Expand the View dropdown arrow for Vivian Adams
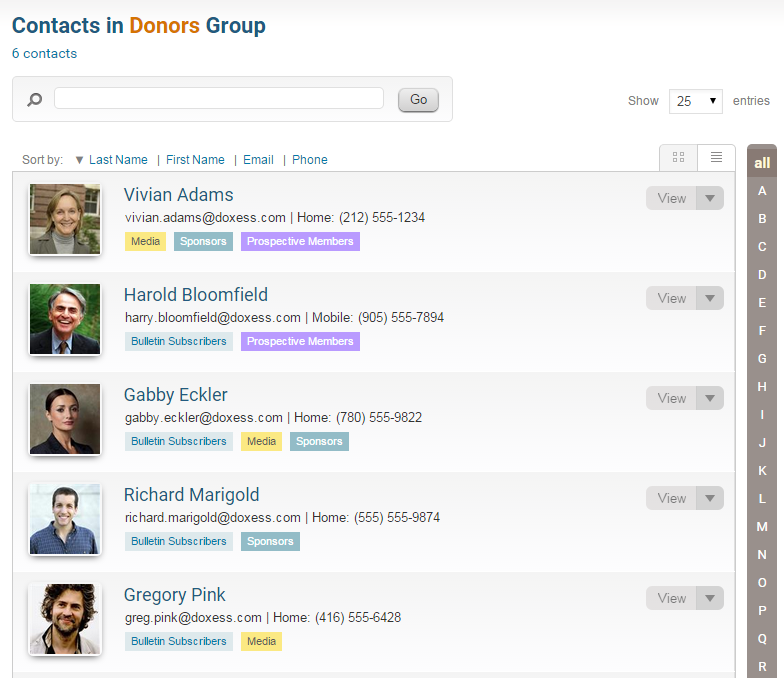784x678 pixels. [710, 198]
